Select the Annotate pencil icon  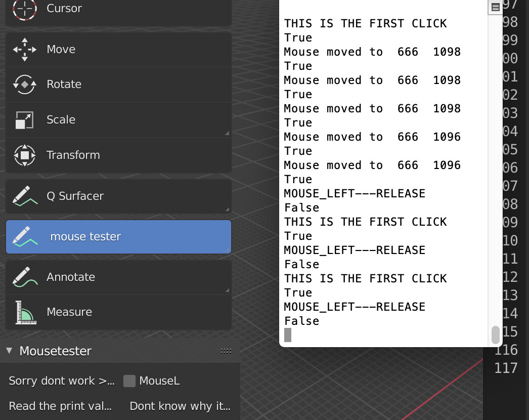tap(25, 277)
